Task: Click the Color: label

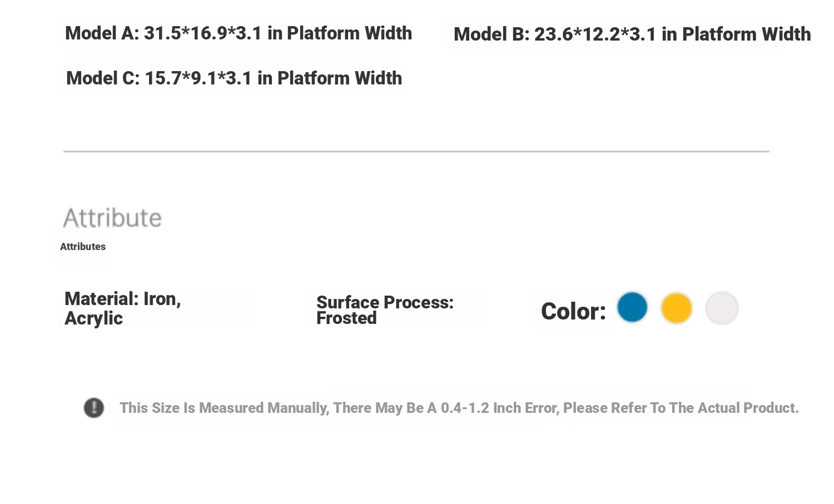Action: (x=573, y=311)
